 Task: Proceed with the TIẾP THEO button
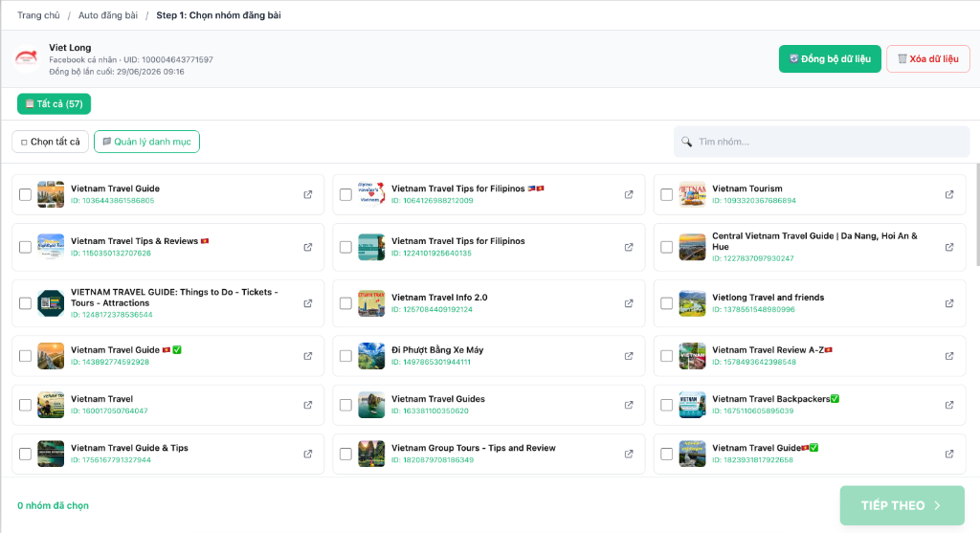click(902, 505)
